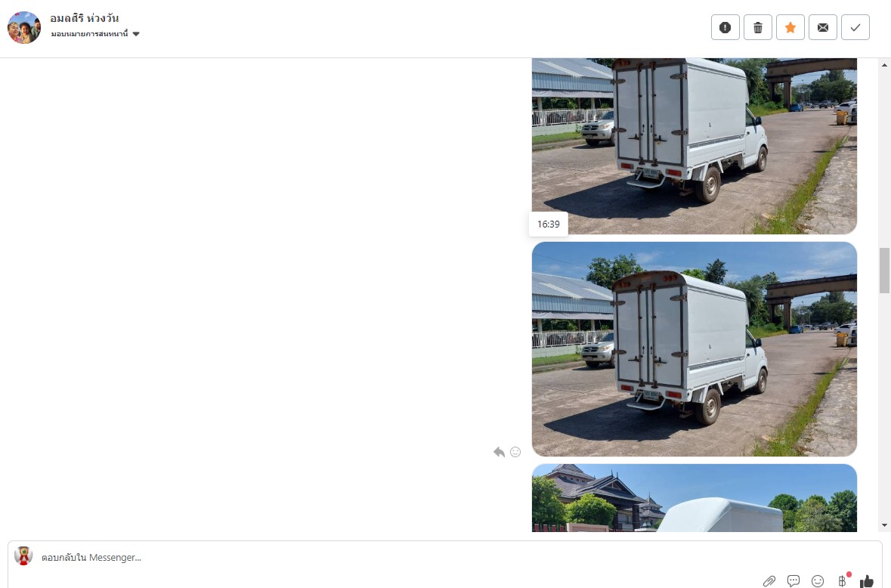Toggle the orange star follow-up flag

click(x=790, y=27)
